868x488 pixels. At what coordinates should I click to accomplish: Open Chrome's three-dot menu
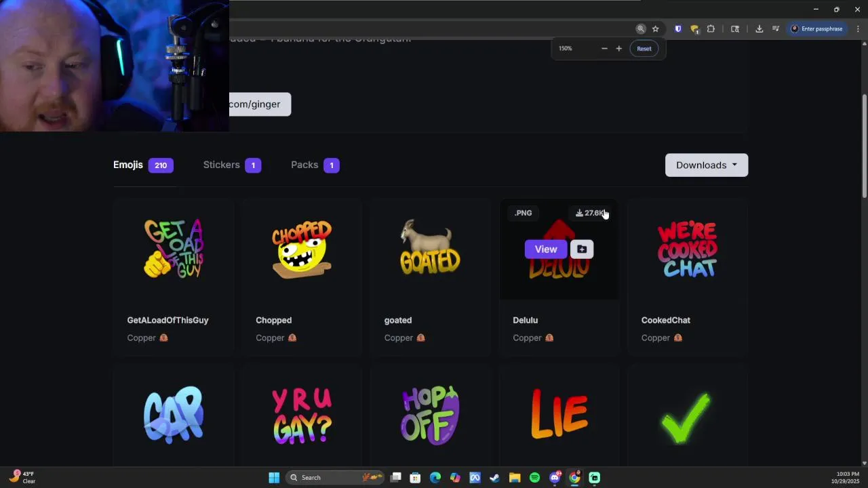click(858, 28)
